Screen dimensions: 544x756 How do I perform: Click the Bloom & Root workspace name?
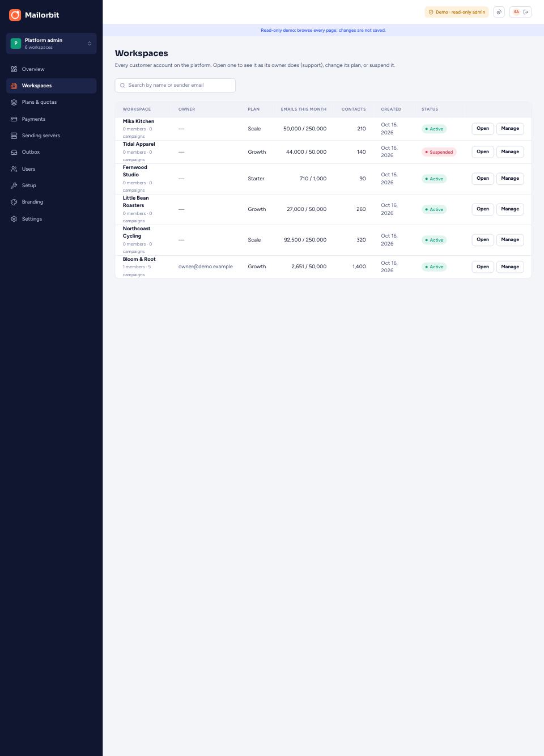click(x=139, y=259)
